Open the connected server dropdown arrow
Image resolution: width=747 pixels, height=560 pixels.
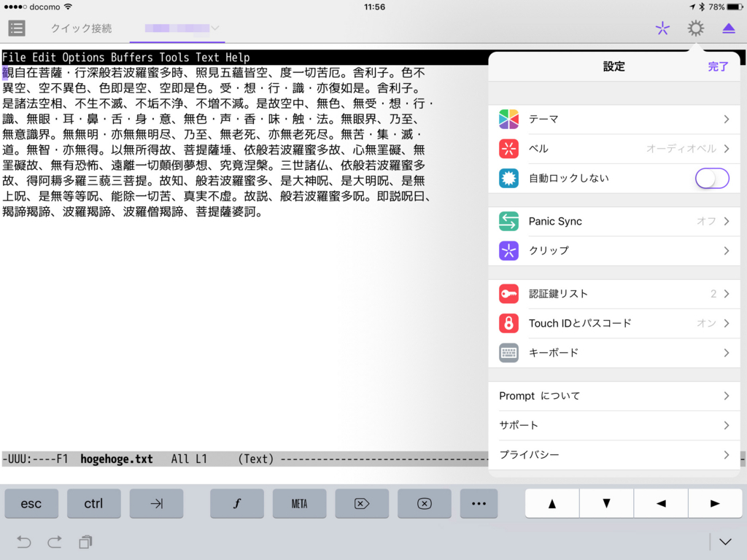click(x=215, y=28)
